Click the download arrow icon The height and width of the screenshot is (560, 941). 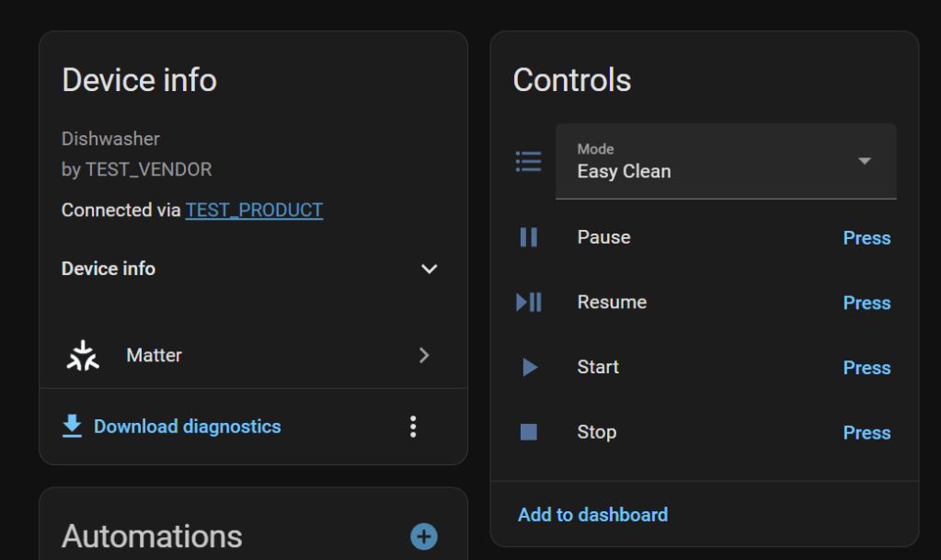72,427
